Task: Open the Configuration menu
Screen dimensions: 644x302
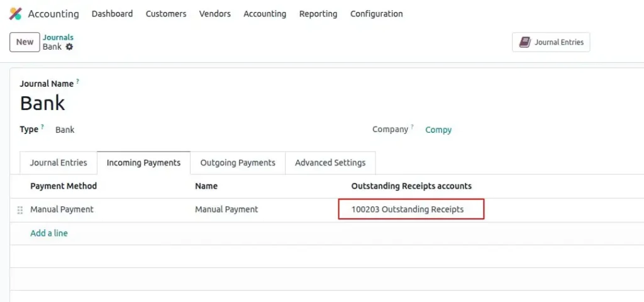Action: [x=377, y=14]
